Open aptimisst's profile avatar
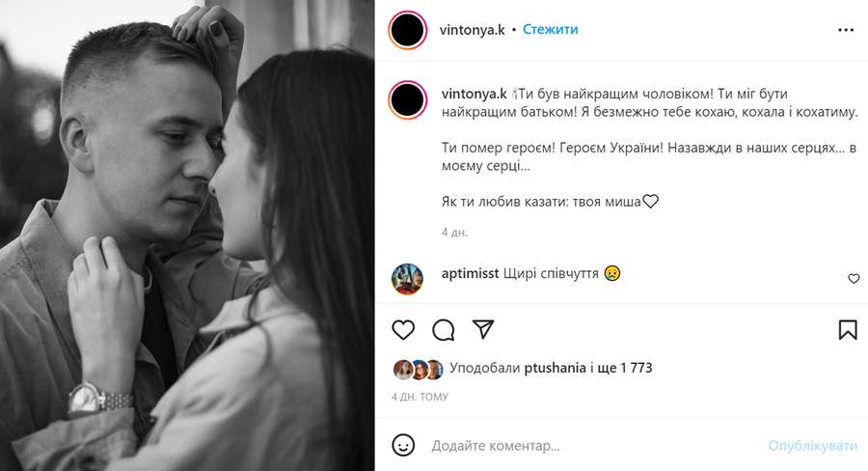 click(x=407, y=279)
